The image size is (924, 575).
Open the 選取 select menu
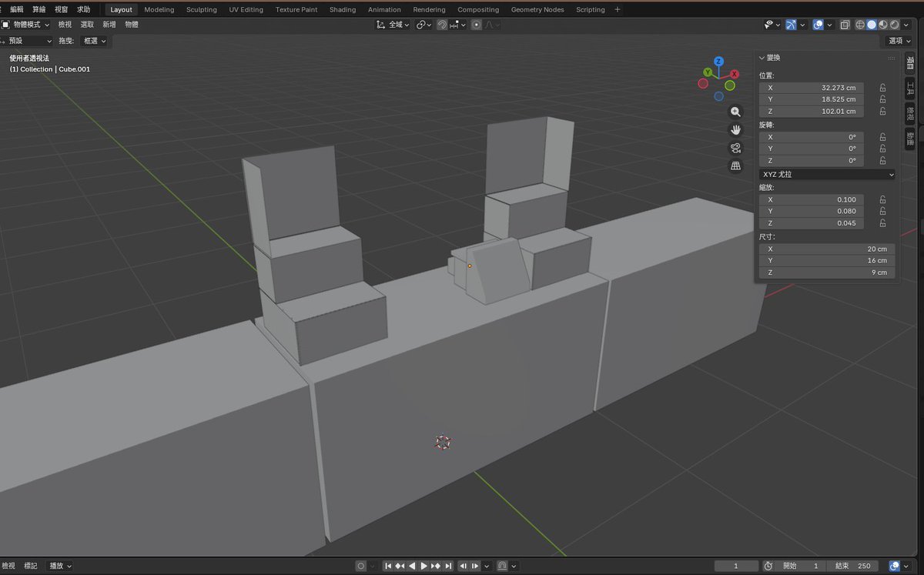pyautogui.click(x=87, y=25)
